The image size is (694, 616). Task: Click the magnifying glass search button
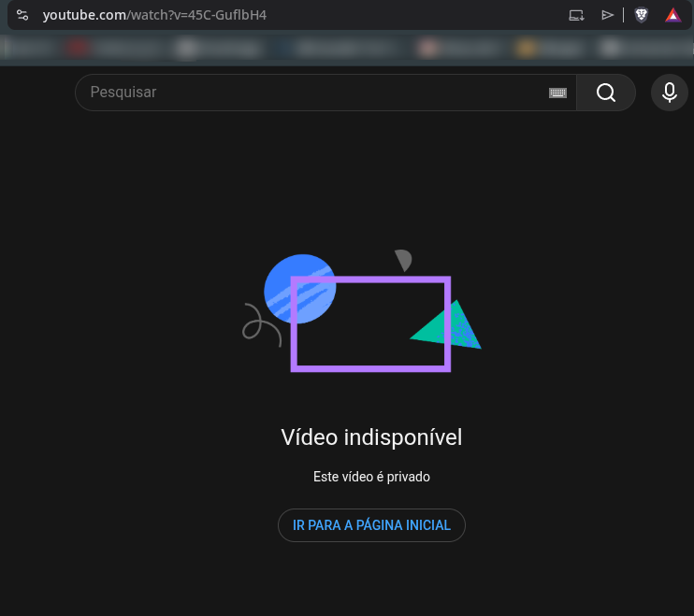(606, 93)
